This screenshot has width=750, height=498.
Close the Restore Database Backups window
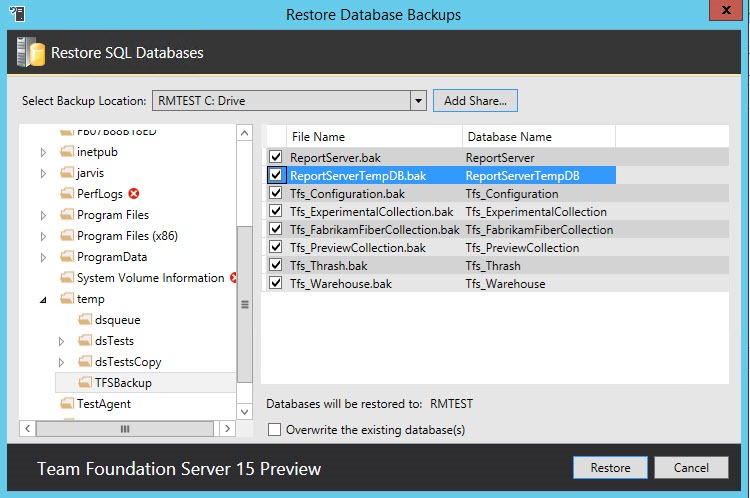(726, 10)
